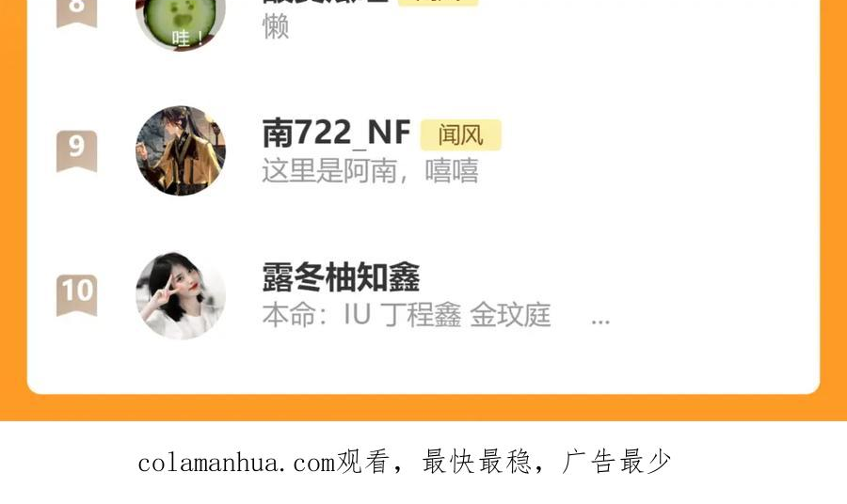847x504 pixels.
Task: Open the partially hidden username above 懒
Action: click(326, 2)
